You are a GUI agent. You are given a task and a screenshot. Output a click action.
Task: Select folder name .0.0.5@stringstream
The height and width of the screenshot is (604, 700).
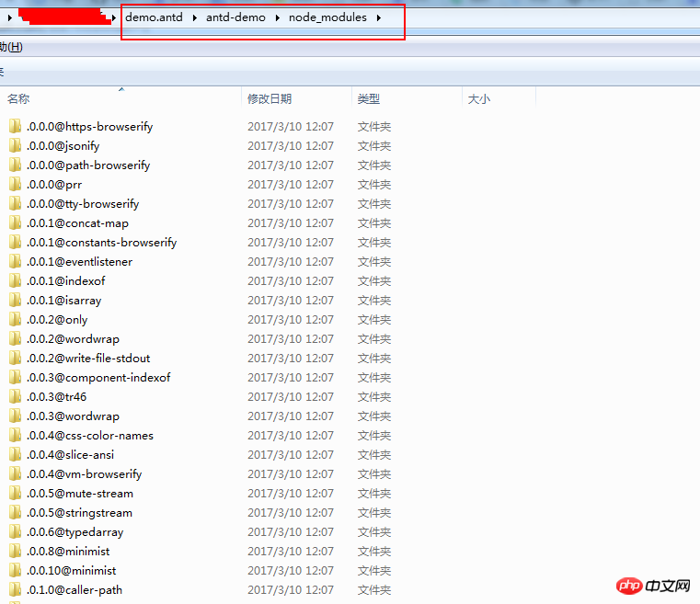(79, 513)
